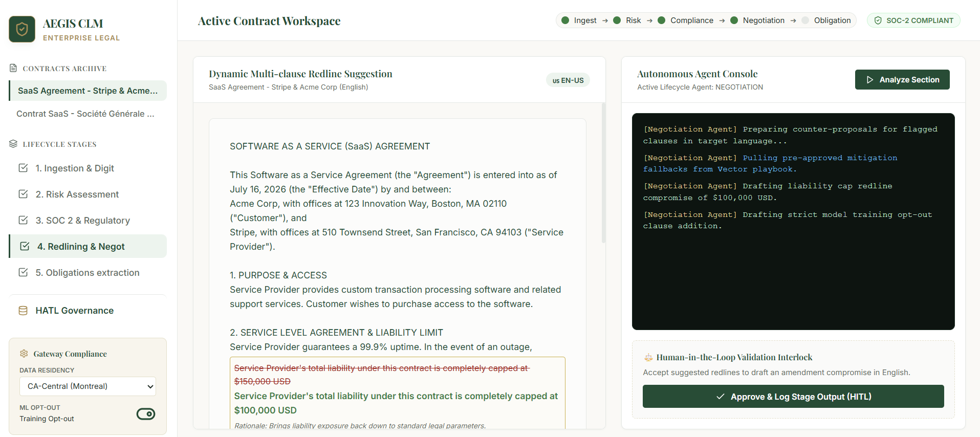Viewport: 980px width, 437px height.
Task: Click the 'Active Contract Workspace' title
Action: click(x=269, y=21)
